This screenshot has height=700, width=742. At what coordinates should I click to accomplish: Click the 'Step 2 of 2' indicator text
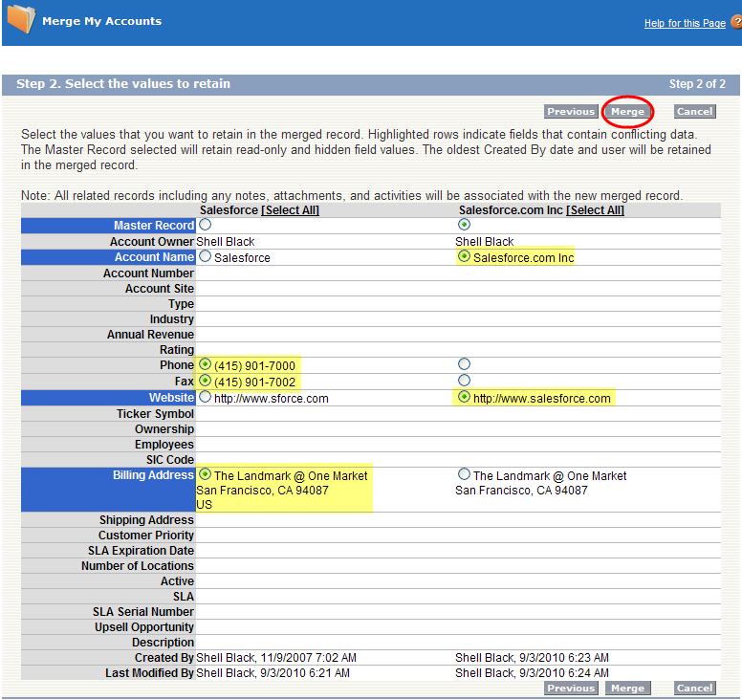pos(697,84)
